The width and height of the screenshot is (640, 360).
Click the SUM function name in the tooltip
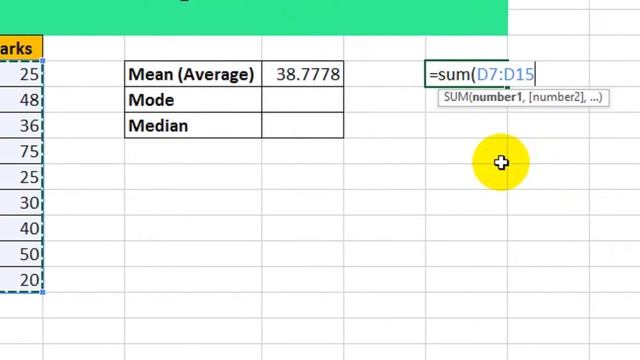456,97
